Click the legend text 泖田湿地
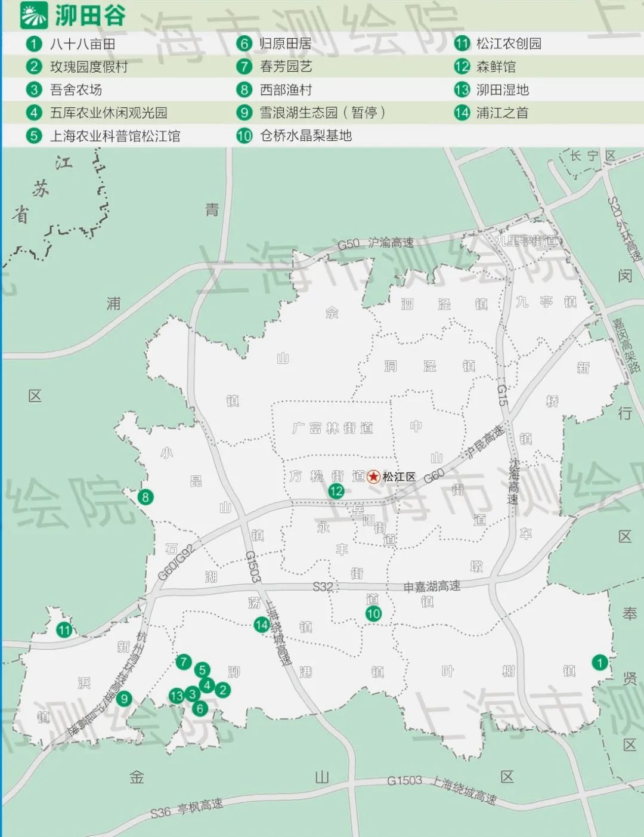This screenshot has width=644, height=837. point(503,90)
